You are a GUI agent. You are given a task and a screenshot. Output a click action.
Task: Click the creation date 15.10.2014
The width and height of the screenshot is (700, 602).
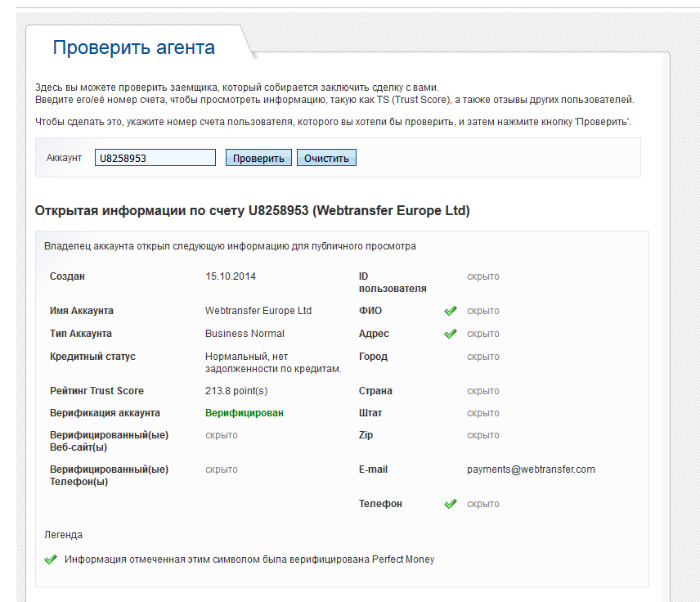coord(231,276)
